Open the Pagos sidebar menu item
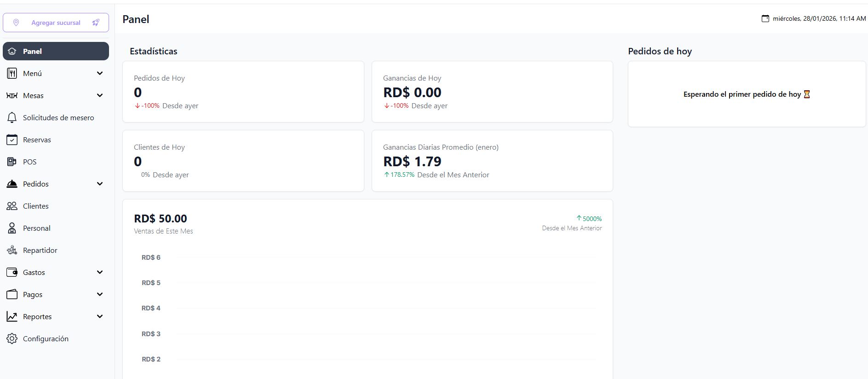 (33, 294)
